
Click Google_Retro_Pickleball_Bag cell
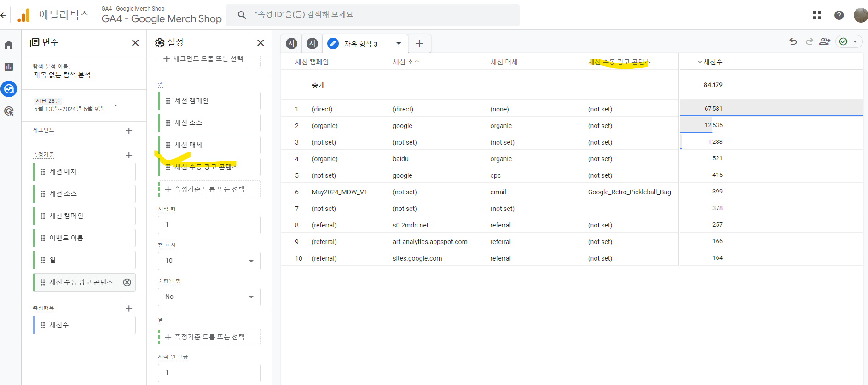click(629, 192)
